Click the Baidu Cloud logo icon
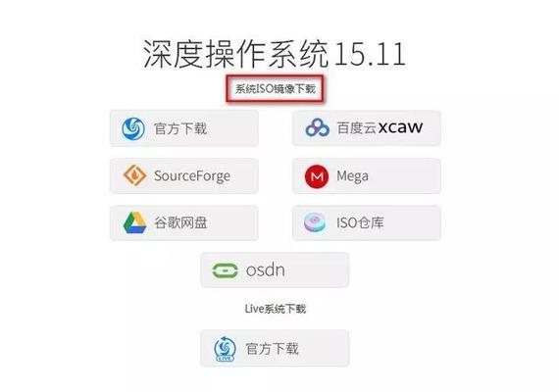Screen dimensions: 559x392 (x=318, y=127)
